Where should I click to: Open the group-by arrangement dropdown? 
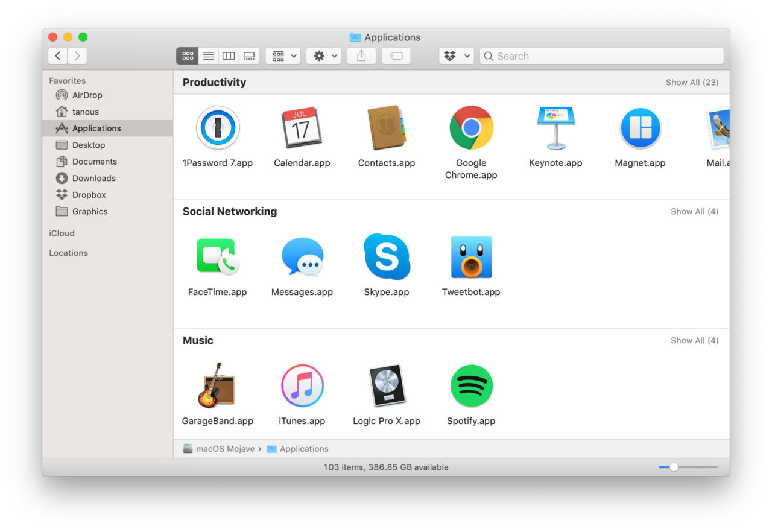[283, 56]
